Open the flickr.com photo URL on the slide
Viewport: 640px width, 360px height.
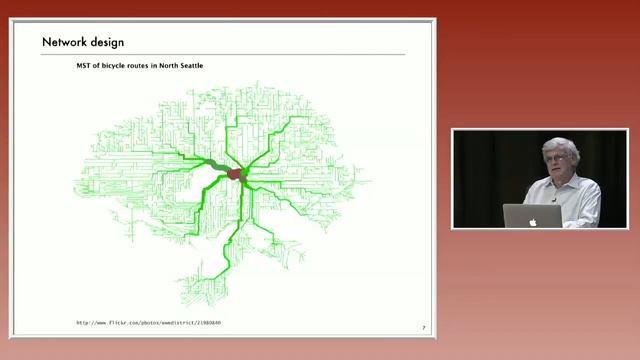[x=149, y=323]
